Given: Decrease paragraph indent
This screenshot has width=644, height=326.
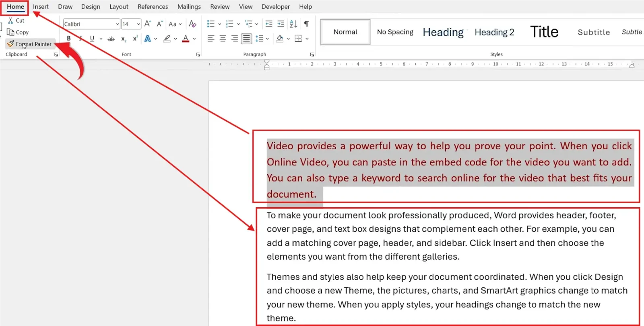Looking at the screenshot, I should click(269, 24).
